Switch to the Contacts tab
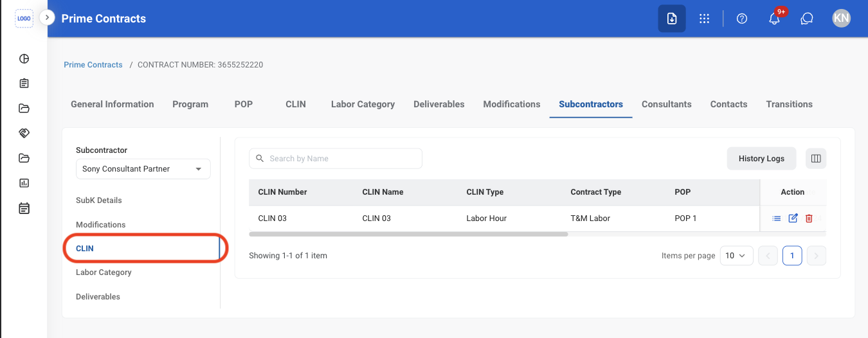 (x=729, y=104)
